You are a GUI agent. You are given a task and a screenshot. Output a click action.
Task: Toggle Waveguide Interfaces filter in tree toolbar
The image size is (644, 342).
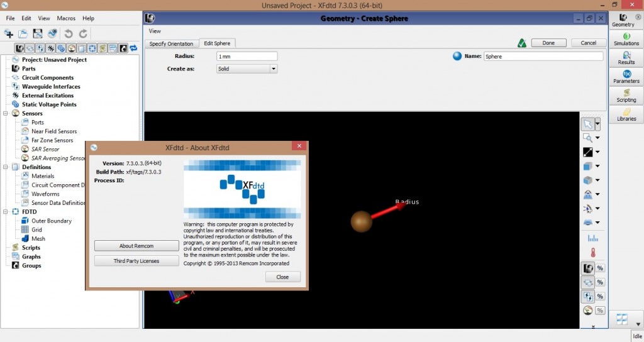40,48
